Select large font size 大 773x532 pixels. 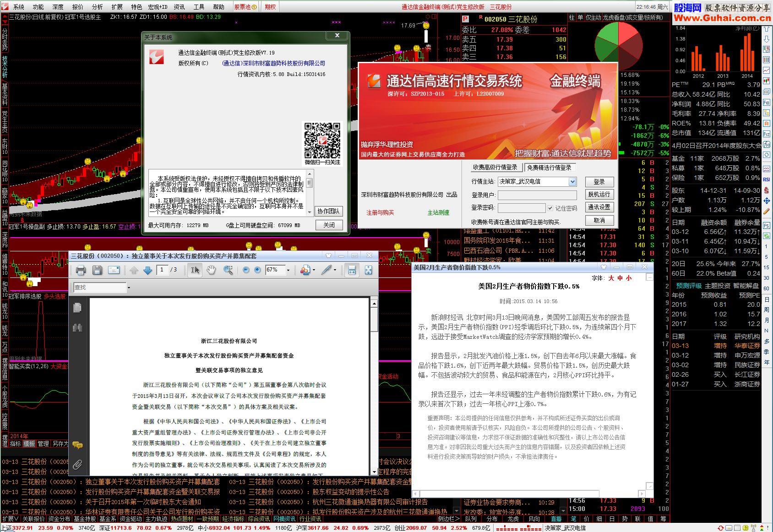(611, 278)
